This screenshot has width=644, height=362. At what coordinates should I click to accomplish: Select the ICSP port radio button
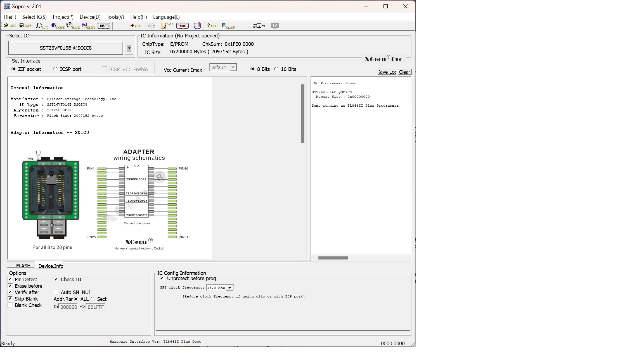[55, 69]
